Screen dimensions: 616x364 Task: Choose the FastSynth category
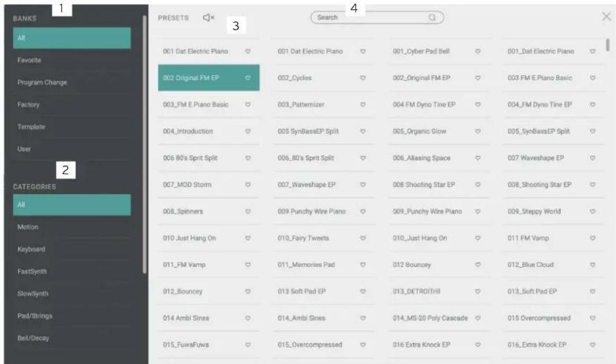coord(72,271)
